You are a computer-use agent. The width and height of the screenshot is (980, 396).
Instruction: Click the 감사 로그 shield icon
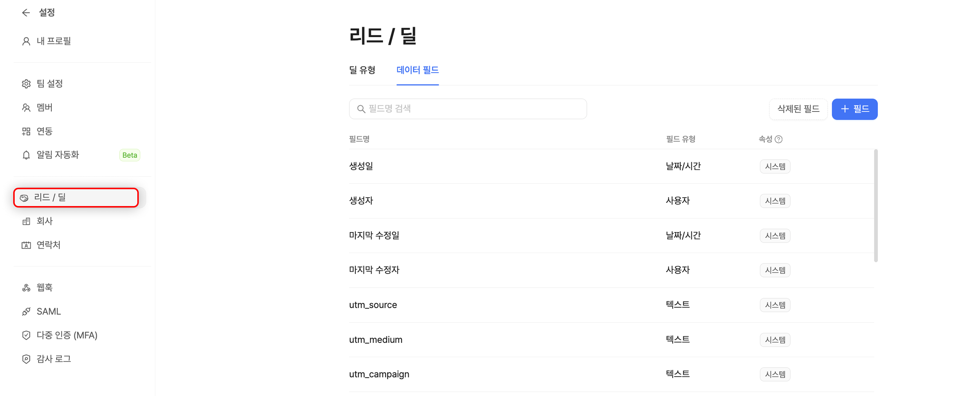[x=26, y=359]
